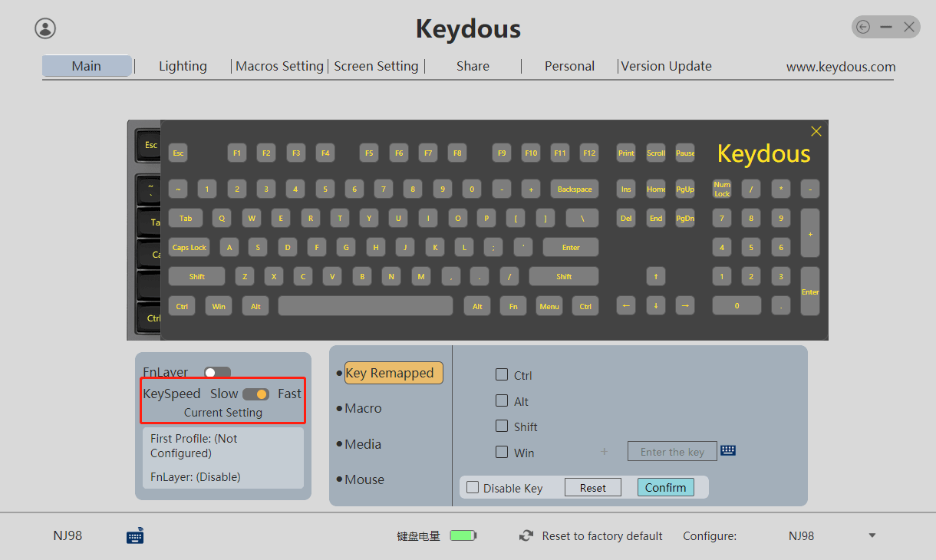Image resolution: width=936 pixels, height=560 pixels.
Task: Click the keyboard battery level indicator
Action: pyautogui.click(x=463, y=536)
